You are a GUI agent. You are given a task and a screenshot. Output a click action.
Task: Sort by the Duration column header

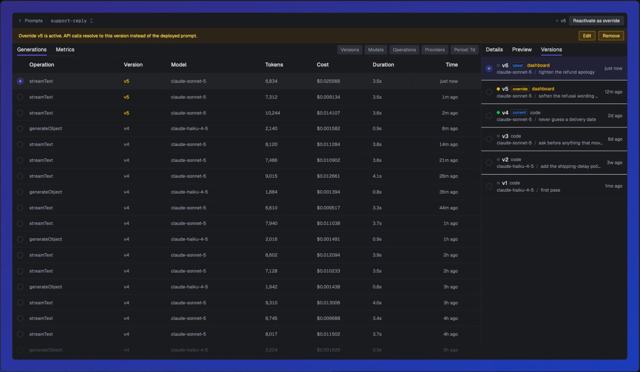383,65
